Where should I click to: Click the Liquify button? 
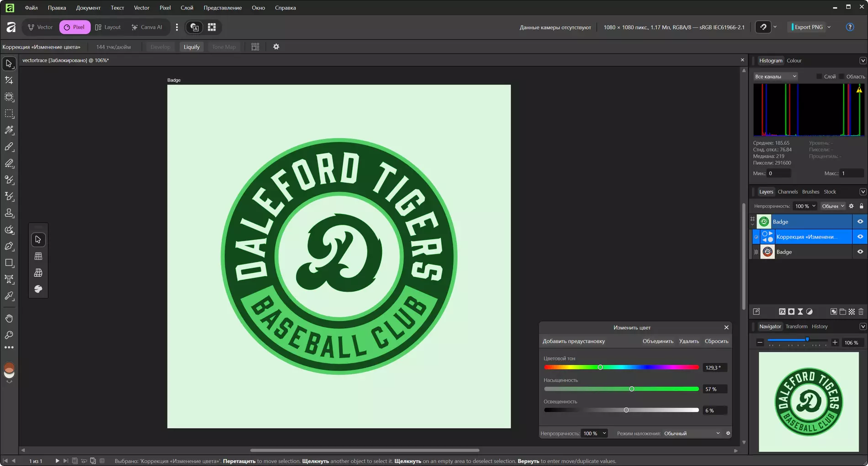[191, 47]
